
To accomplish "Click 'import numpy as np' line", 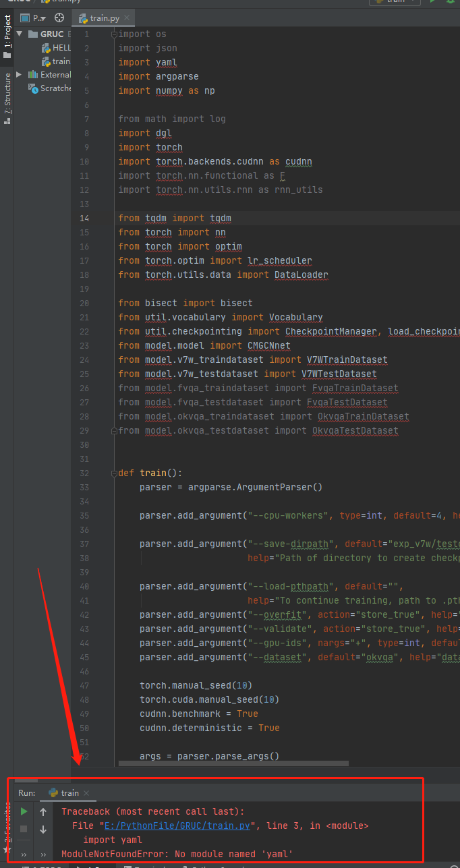I will [x=167, y=90].
